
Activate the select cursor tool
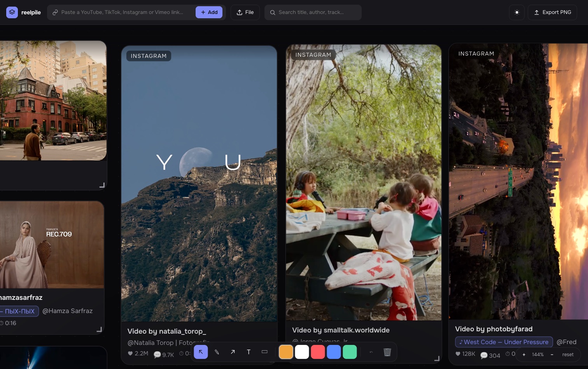tap(201, 352)
